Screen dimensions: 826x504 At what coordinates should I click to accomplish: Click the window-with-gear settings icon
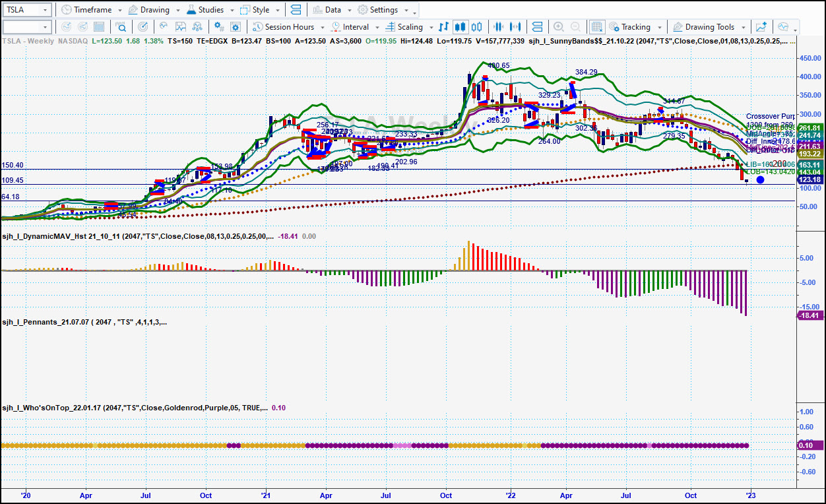[x=234, y=27]
